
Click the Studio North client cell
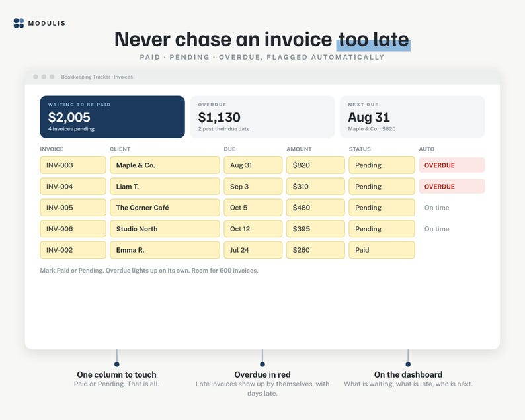[x=165, y=229]
